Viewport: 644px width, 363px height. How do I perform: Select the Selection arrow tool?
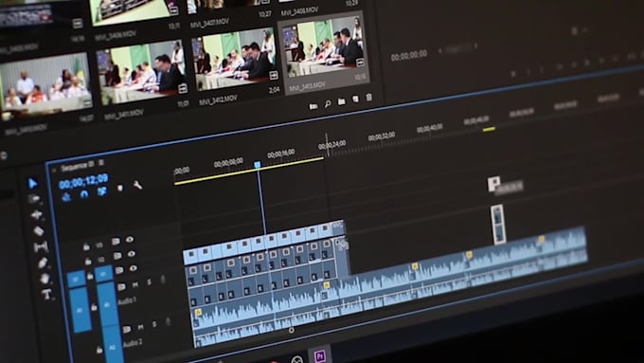click(33, 183)
